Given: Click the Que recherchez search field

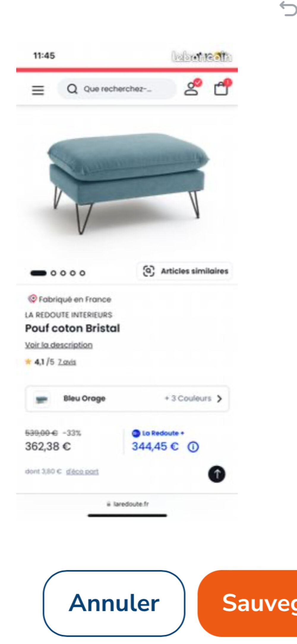Looking at the screenshot, I should click(x=117, y=89).
